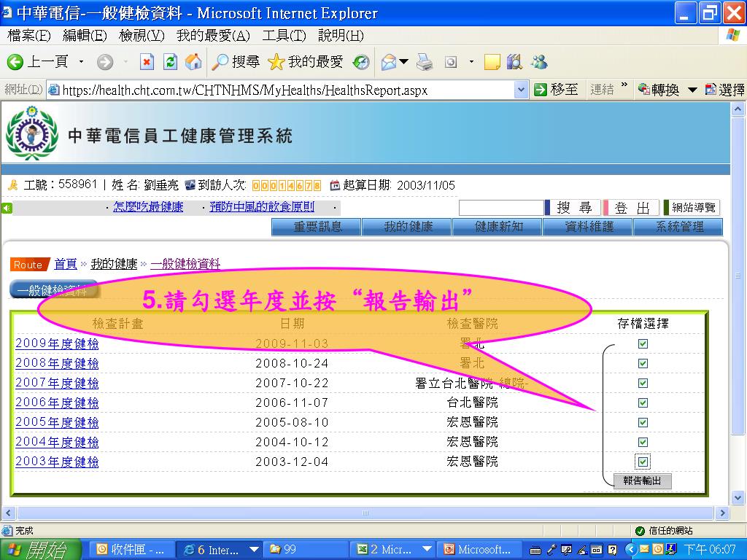Image resolution: width=747 pixels, height=560 pixels.
Task: Click the vertical scrollbar down arrow
Action: click(738, 498)
